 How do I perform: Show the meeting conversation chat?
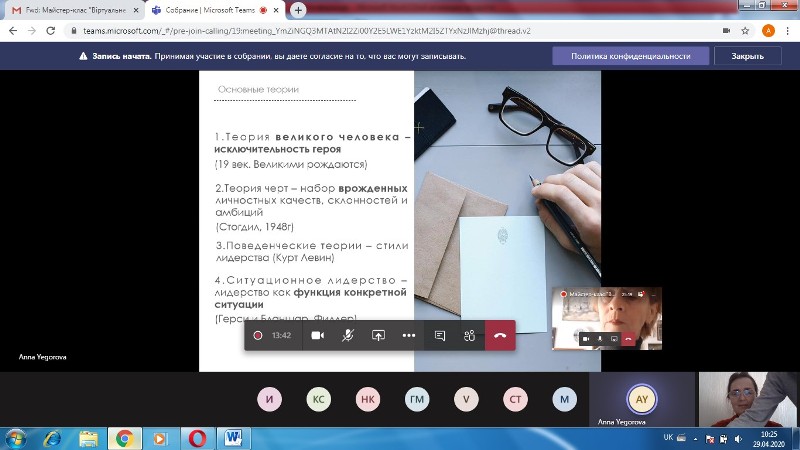click(439, 336)
